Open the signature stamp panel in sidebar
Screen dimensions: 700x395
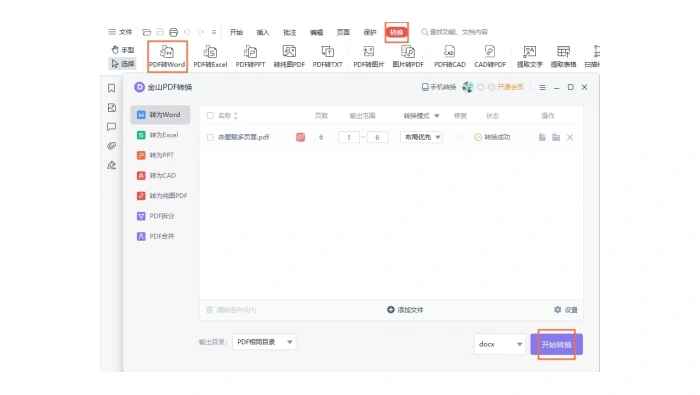point(112,165)
